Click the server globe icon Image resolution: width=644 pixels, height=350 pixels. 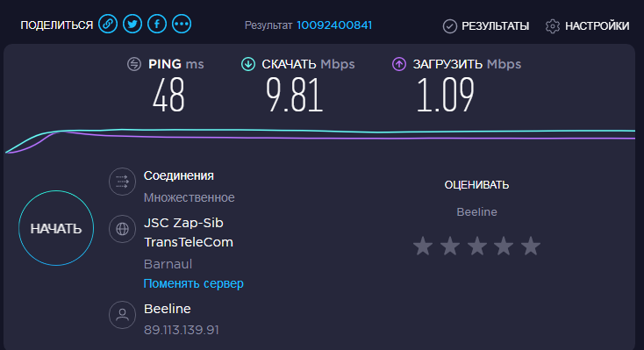pos(122,229)
